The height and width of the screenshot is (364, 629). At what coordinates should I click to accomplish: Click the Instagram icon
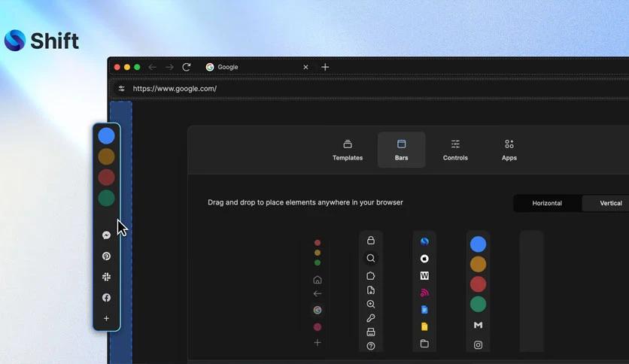point(478,344)
